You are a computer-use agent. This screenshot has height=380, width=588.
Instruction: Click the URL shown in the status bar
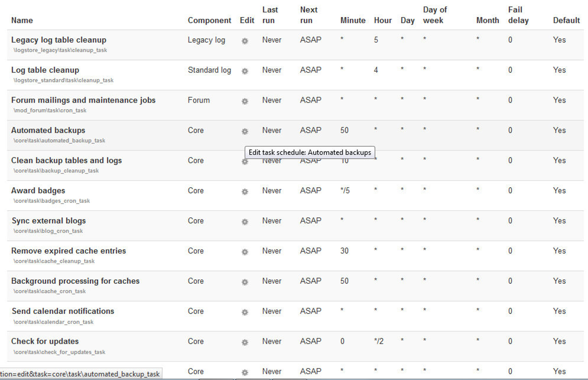tap(80, 373)
